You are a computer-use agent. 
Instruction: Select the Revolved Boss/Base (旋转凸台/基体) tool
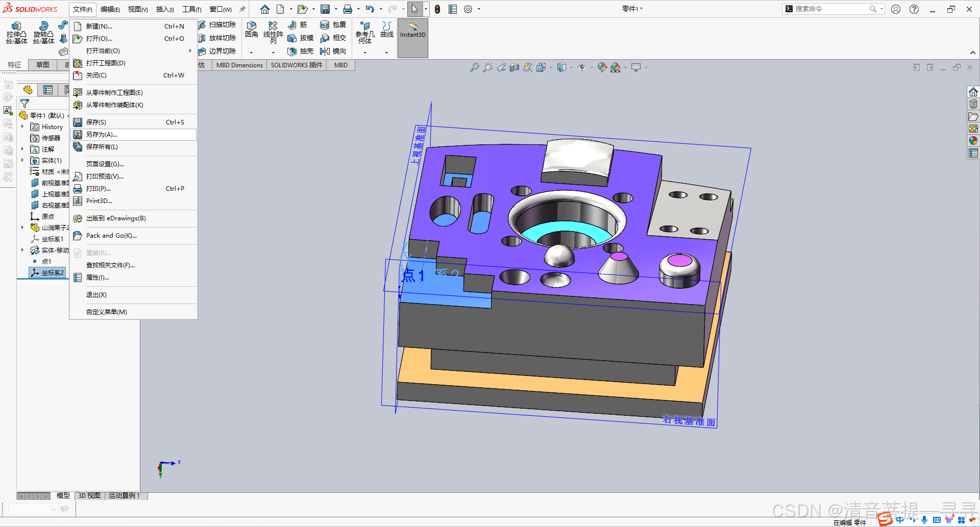tap(43, 33)
